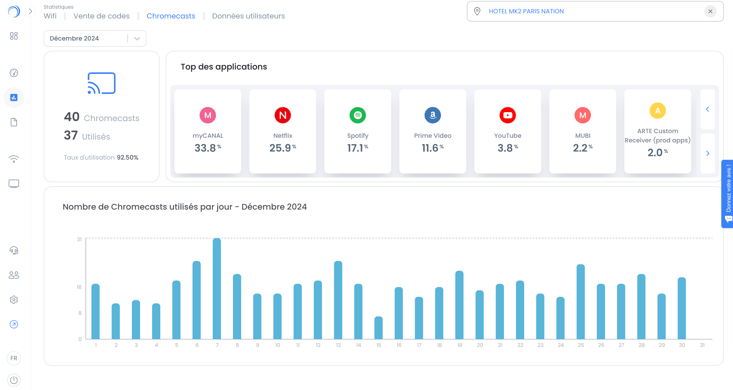The image size is (733, 390).
Task: Open the Wifi sidebar icon
Action: [14, 159]
